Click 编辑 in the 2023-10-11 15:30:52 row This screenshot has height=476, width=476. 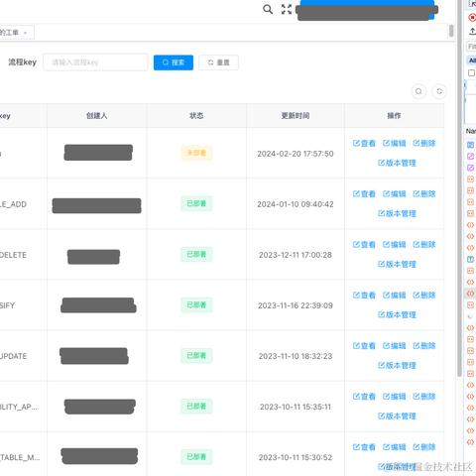394,447
